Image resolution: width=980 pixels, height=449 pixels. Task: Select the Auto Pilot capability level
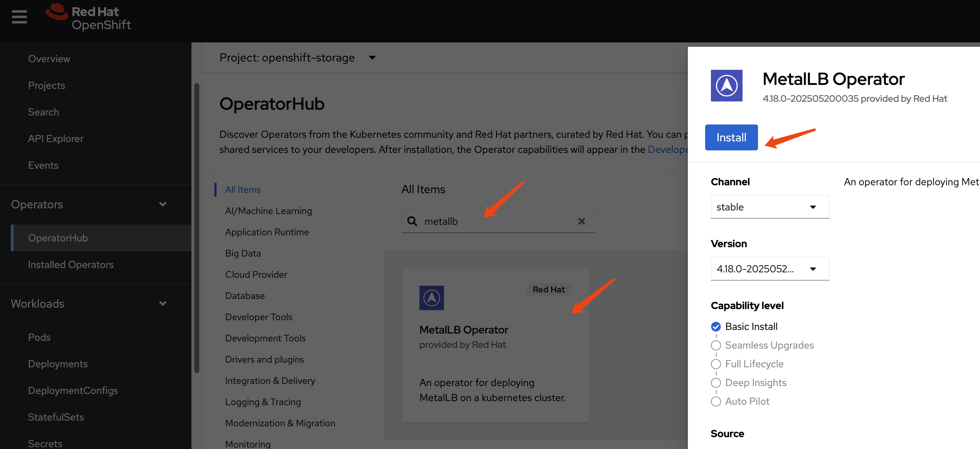tap(716, 402)
